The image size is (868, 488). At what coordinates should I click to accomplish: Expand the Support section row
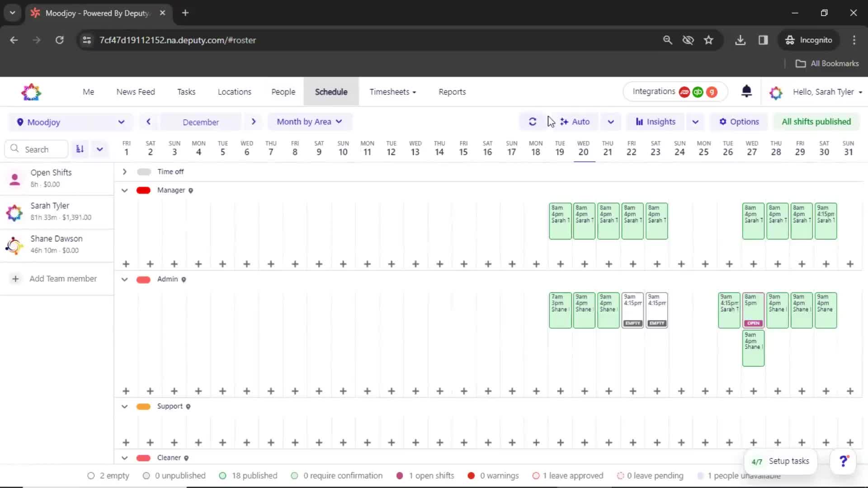pos(124,406)
